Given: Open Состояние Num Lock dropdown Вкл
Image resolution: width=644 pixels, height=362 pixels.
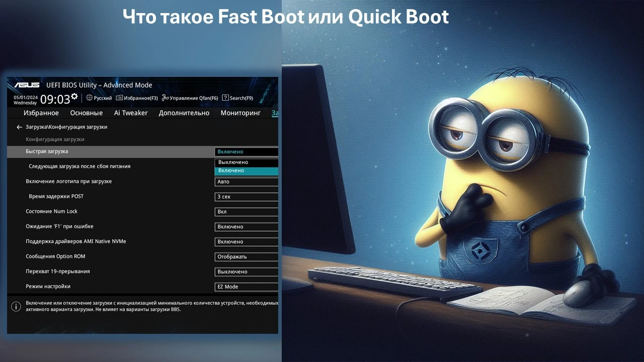Looking at the screenshot, I should 246,212.
